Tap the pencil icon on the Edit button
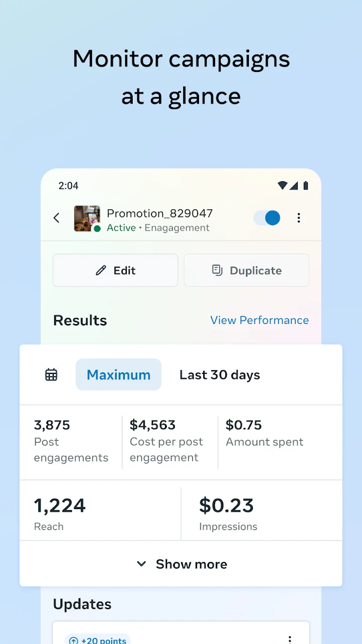Image resolution: width=362 pixels, height=644 pixels. click(101, 271)
